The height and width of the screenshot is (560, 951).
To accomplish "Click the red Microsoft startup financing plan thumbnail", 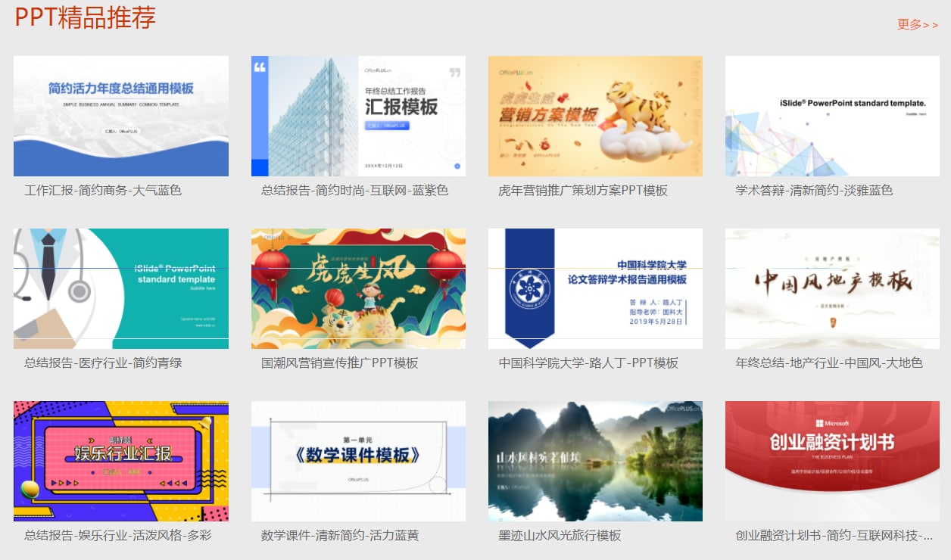I will tap(832, 460).
